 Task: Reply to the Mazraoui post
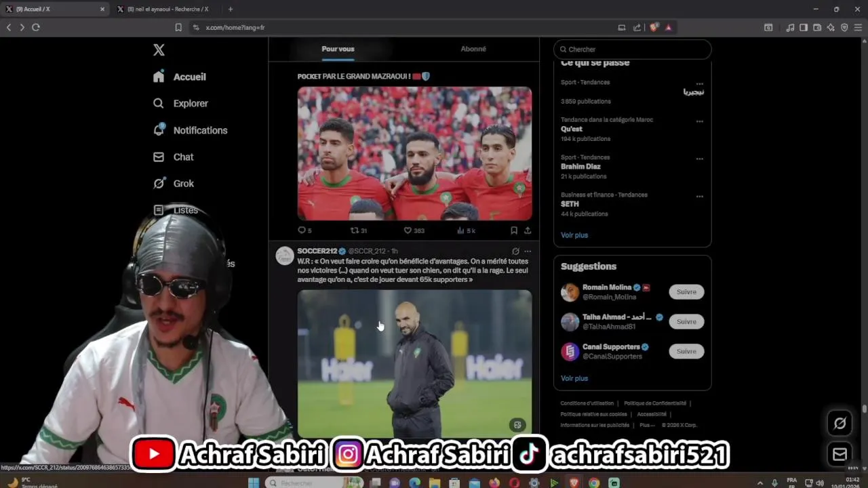(x=304, y=230)
